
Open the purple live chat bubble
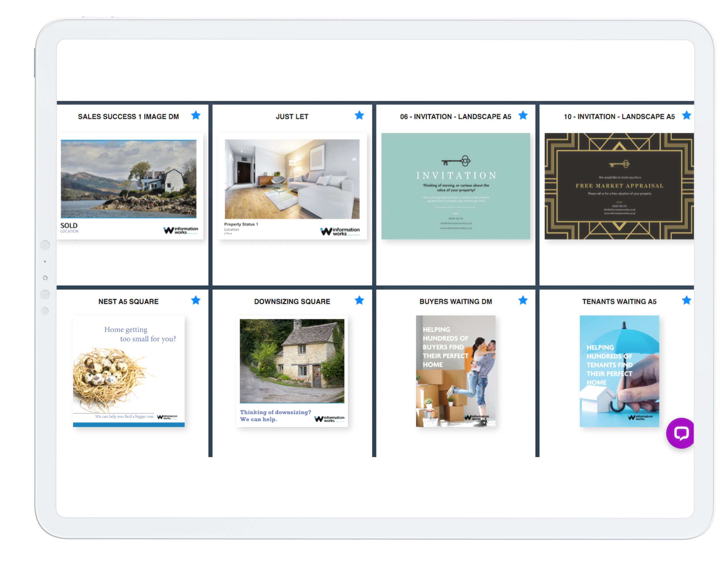tap(681, 433)
